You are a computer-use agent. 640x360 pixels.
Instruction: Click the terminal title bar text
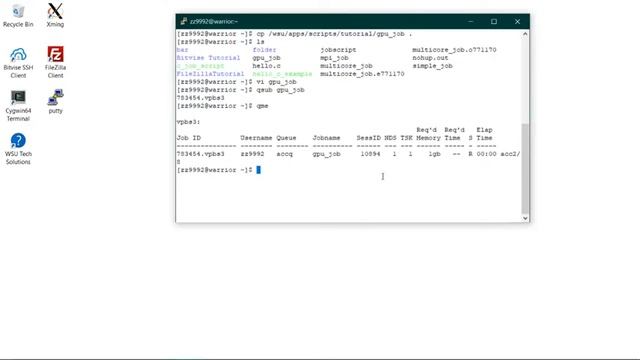[214, 21]
